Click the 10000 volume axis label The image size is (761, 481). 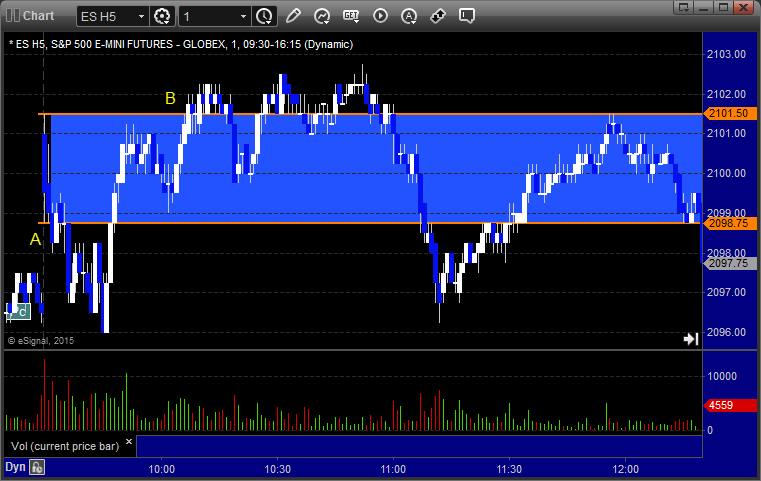(x=722, y=376)
